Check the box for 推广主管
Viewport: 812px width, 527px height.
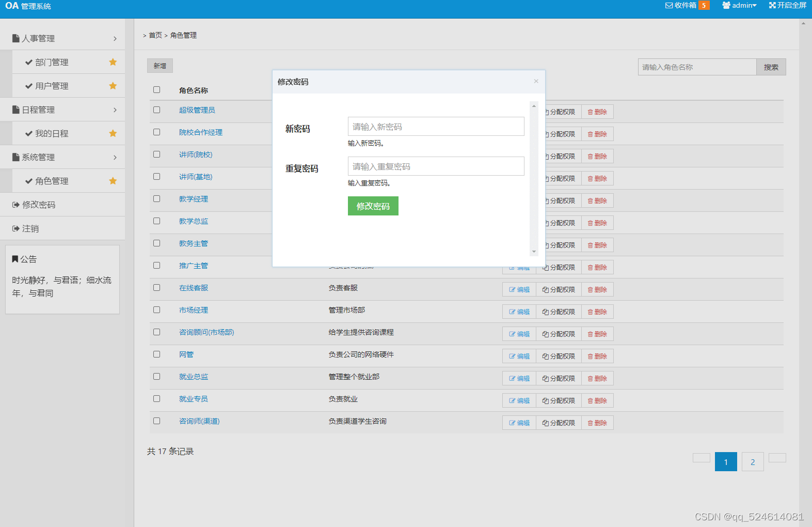pos(156,266)
